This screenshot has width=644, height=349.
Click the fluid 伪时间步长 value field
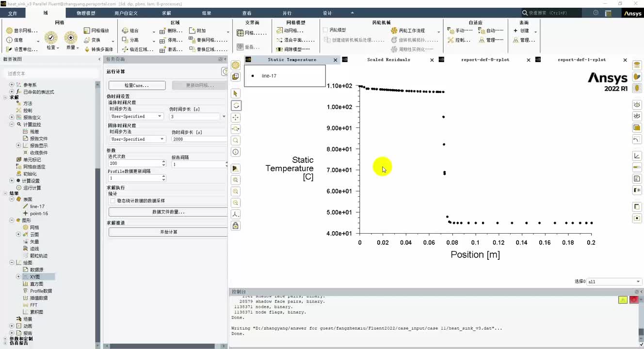(x=194, y=116)
